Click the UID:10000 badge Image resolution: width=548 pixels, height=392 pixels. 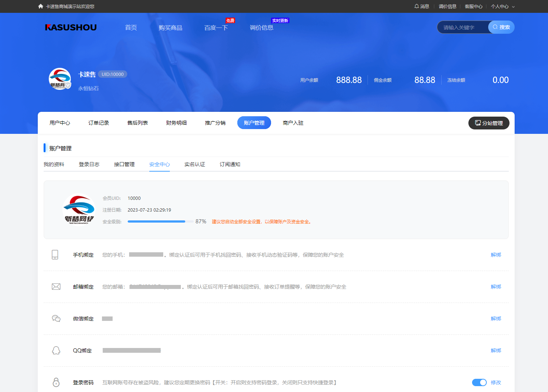113,74
